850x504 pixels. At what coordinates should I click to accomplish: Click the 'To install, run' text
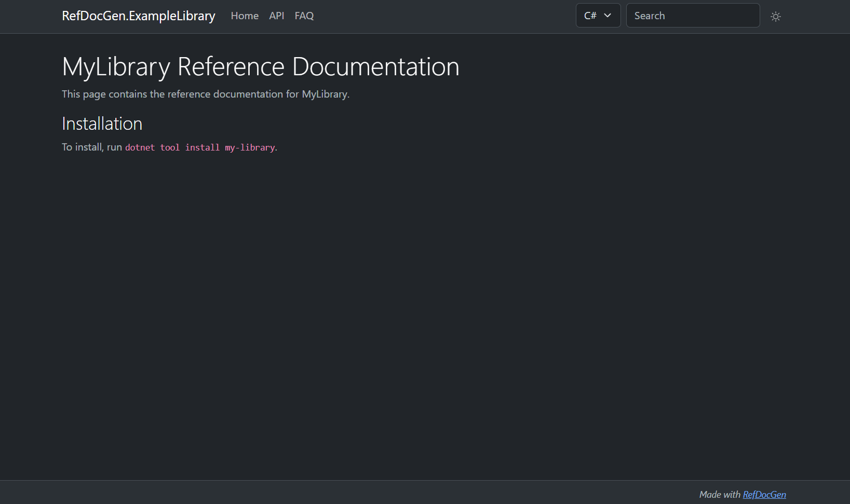click(91, 147)
